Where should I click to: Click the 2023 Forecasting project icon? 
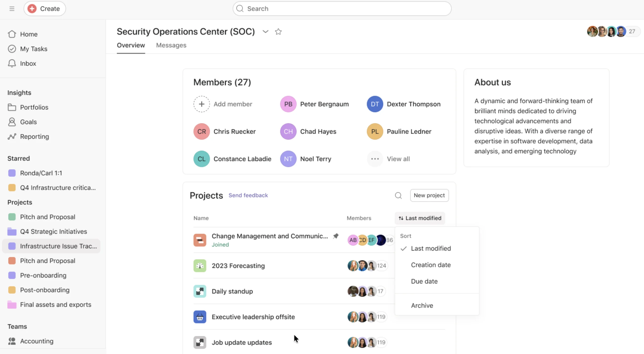coord(200,266)
